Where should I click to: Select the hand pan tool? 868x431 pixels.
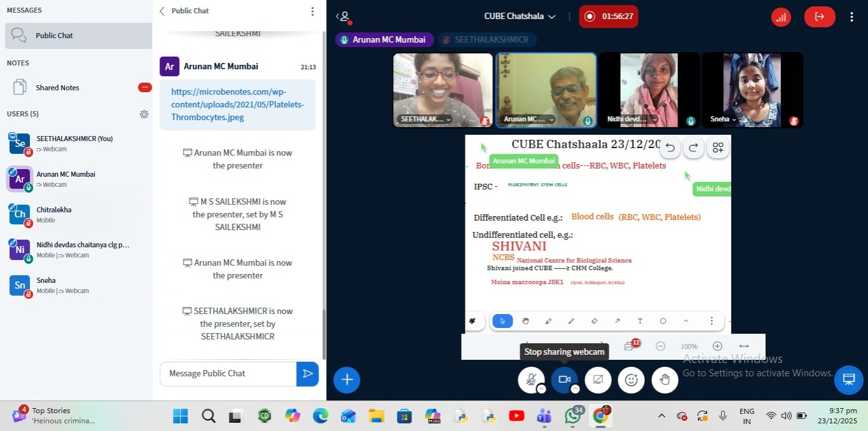coord(525,321)
